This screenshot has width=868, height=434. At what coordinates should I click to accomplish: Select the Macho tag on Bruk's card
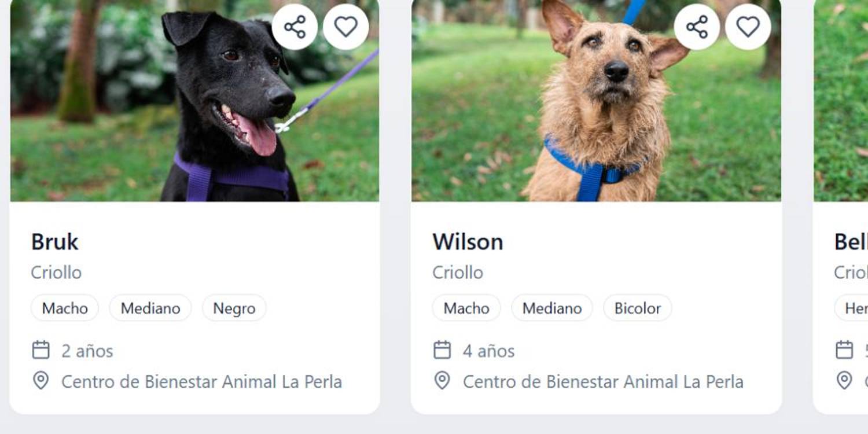point(65,308)
